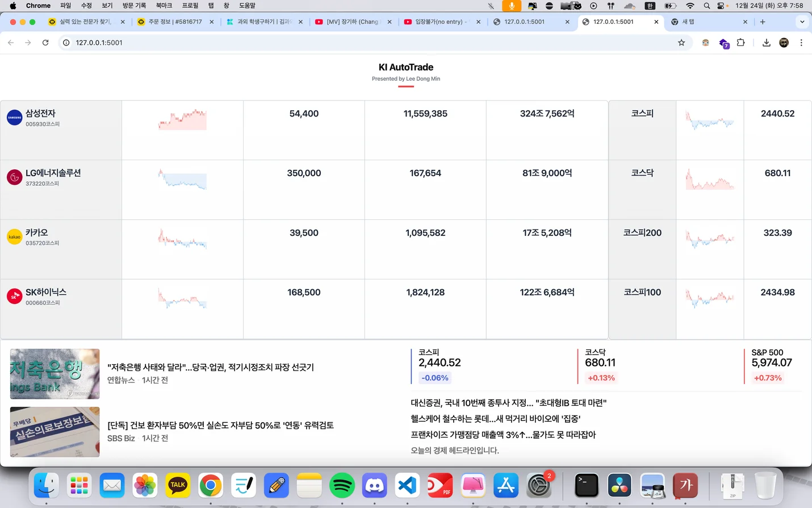Screen dimensions: 812x508
Task: Open the 도움말 menu
Action: (247, 6)
